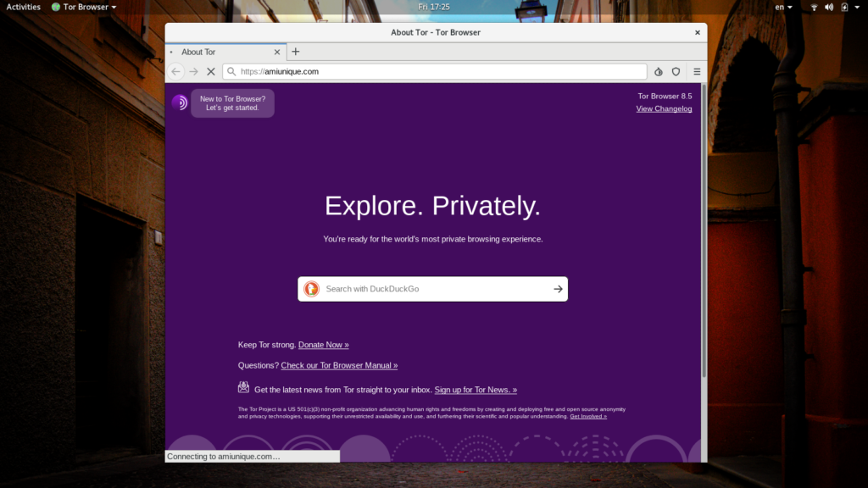The width and height of the screenshot is (868, 488).
Task: Click the DuckDuckGo search arrow
Action: tap(558, 289)
